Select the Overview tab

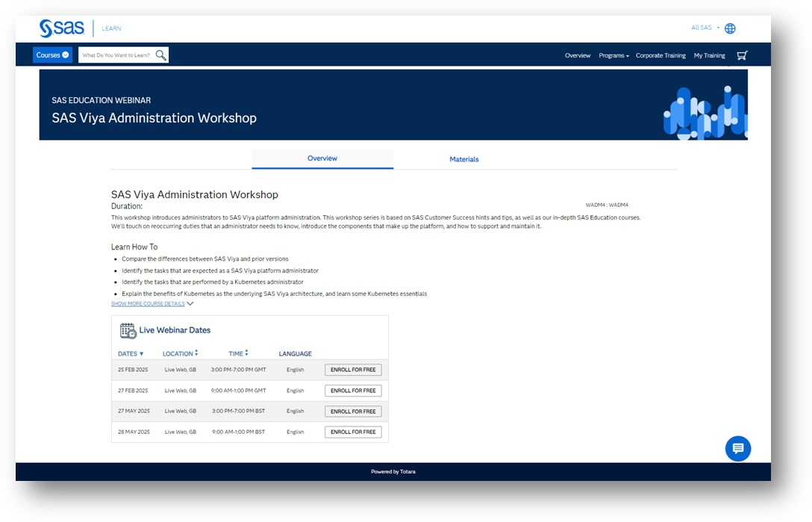(322, 159)
